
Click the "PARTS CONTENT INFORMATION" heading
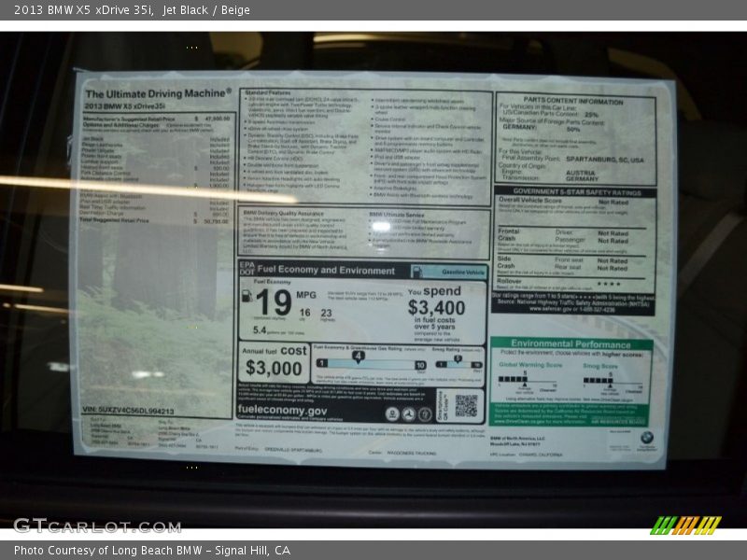pyautogui.click(x=573, y=102)
